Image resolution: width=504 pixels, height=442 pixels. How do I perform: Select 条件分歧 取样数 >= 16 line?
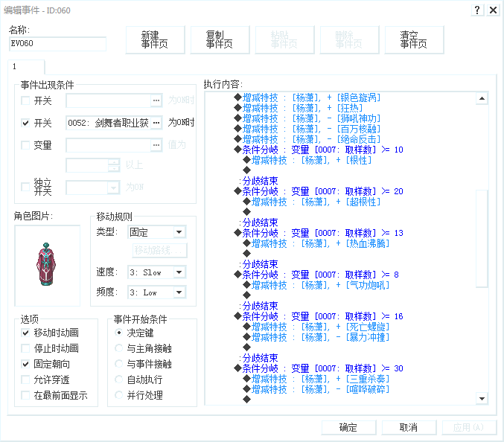(x=319, y=316)
